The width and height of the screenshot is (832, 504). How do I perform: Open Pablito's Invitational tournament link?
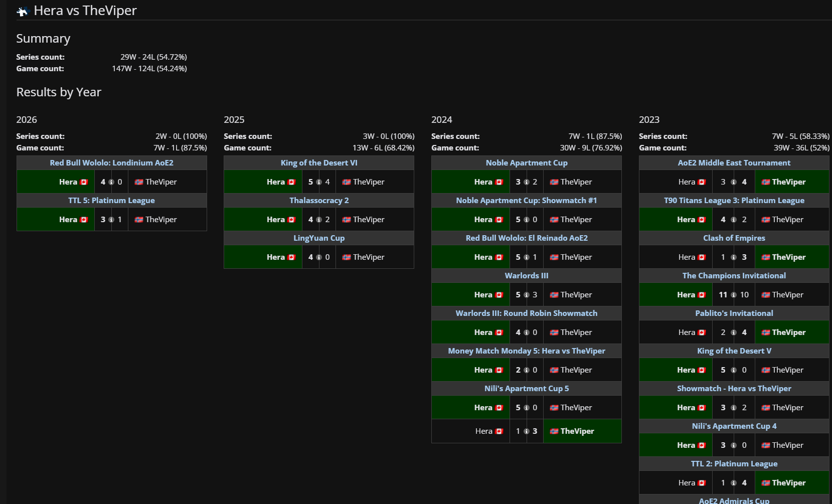pyautogui.click(x=734, y=313)
